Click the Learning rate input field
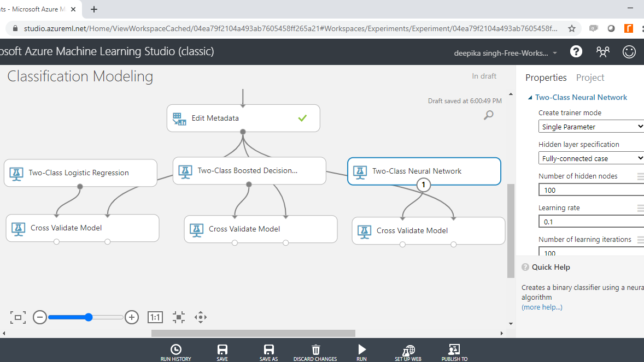Image resolution: width=644 pixels, height=362 pixels. 591,222
